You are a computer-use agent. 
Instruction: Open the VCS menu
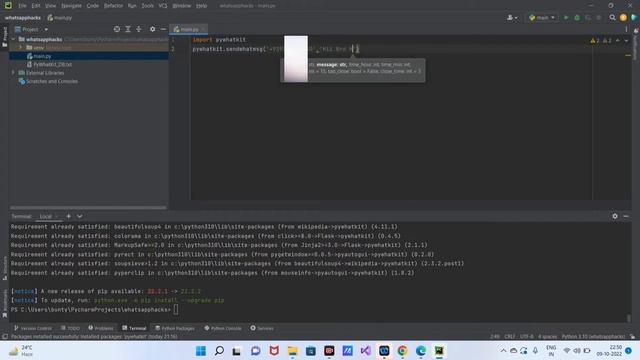[x=163, y=6]
